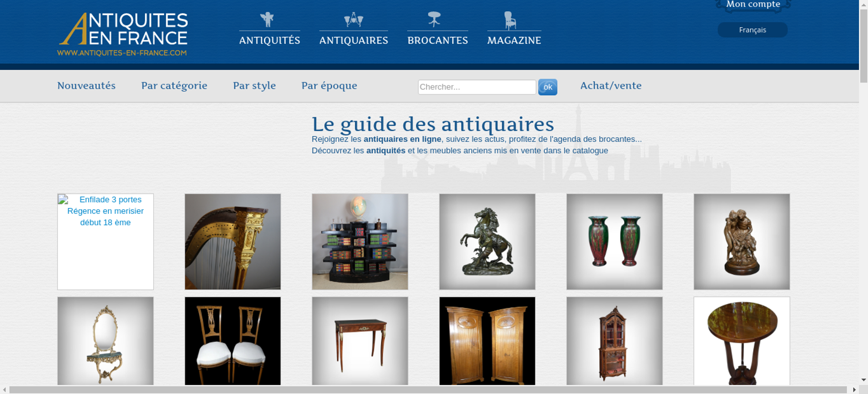Expand the Par catégorie menu
Screen dimensions: 868x394
pos(174,85)
